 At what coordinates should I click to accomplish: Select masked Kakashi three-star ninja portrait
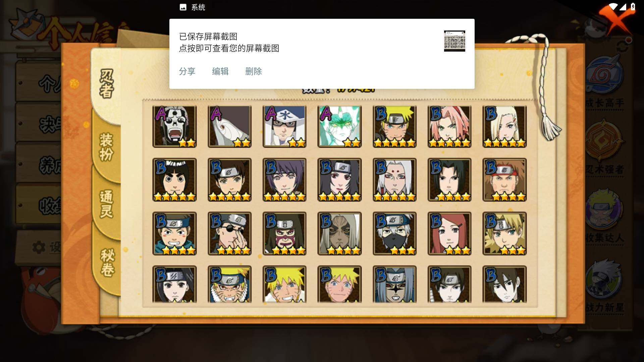[394, 234]
